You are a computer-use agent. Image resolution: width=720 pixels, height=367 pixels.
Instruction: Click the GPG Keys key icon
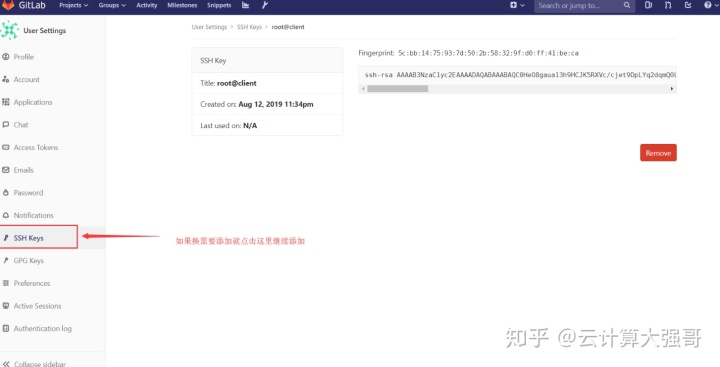click(x=6, y=260)
